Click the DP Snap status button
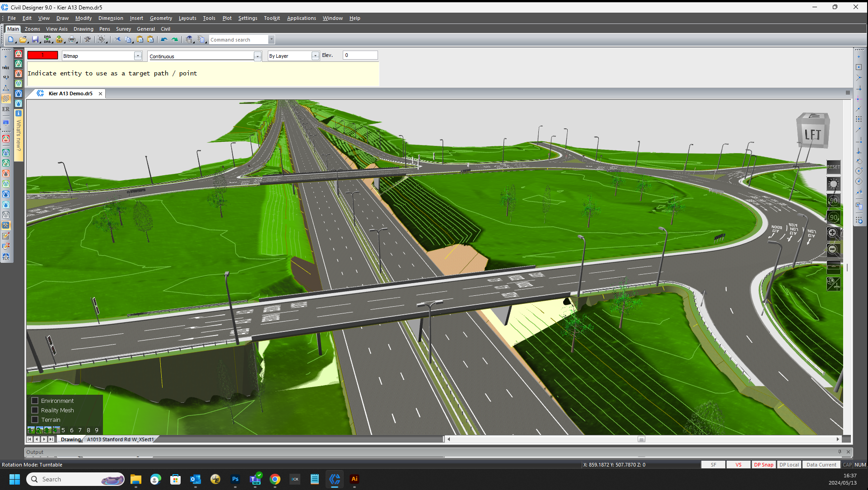 point(763,465)
